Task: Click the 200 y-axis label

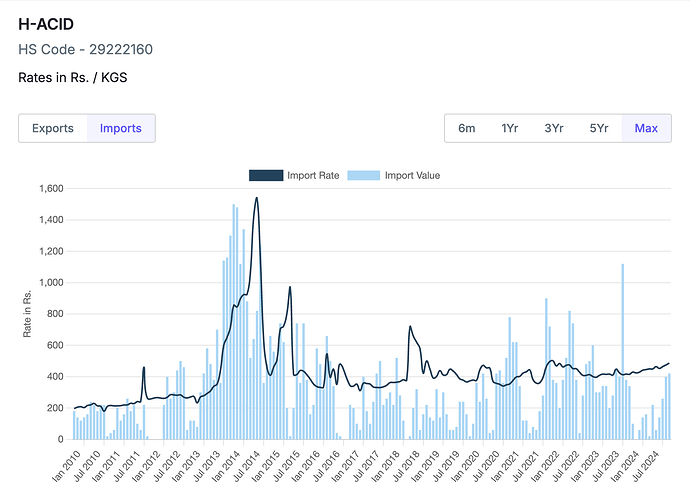Action: point(55,408)
